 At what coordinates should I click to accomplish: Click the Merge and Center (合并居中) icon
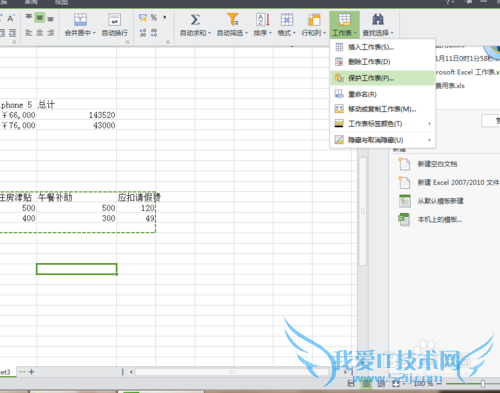pyautogui.click(x=80, y=20)
